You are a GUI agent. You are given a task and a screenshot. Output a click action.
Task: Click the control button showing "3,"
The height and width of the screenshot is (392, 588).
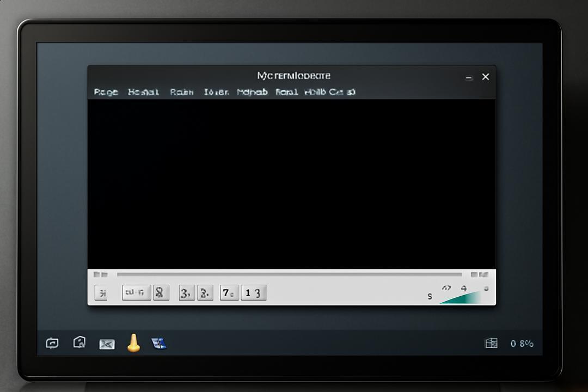[186, 292]
